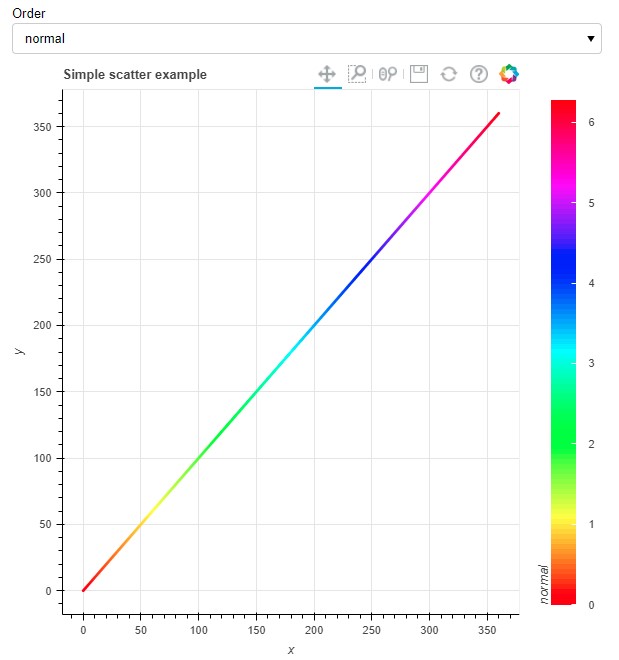This screenshot has width=619, height=660.
Task: Activate the Pan tool
Action: tap(327, 75)
